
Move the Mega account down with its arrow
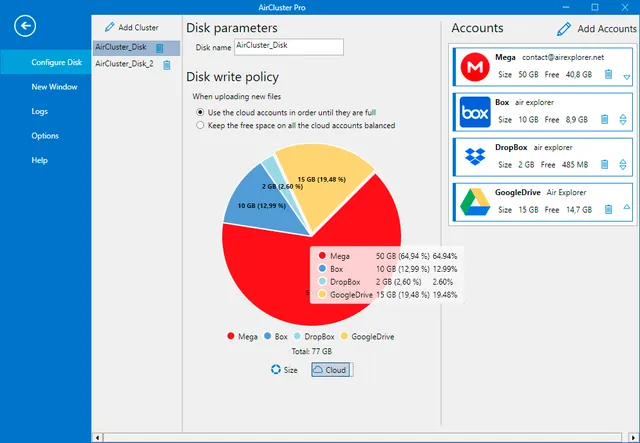627,77
